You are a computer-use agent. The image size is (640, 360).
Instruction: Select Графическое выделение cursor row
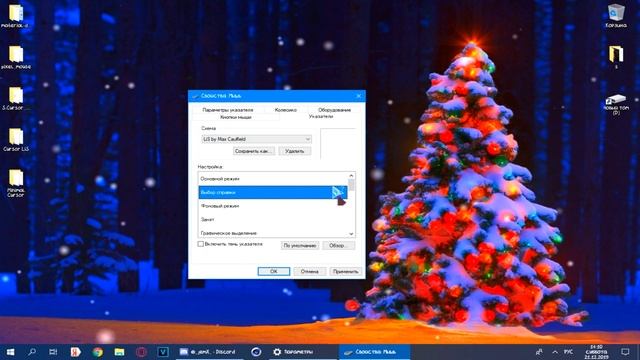pyautogui.click(x=273, y=233)
